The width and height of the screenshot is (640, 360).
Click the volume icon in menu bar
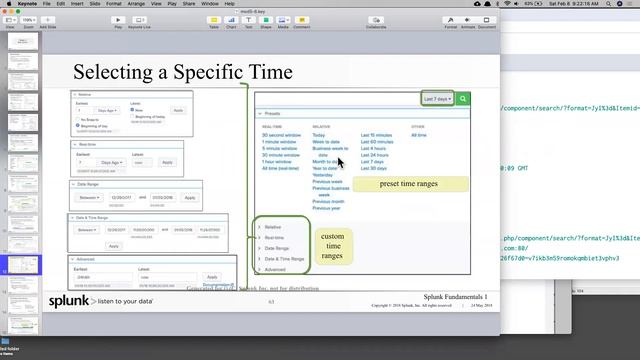(516, 4)
